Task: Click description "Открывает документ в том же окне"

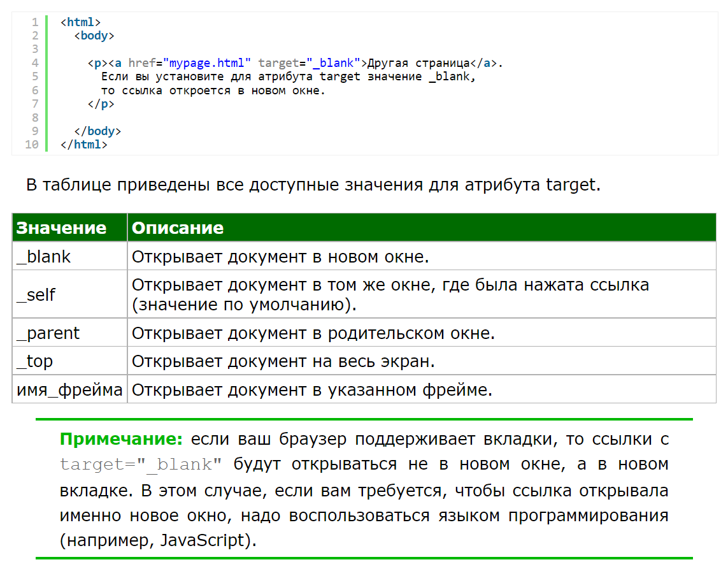Action: [x=390, y=294]
